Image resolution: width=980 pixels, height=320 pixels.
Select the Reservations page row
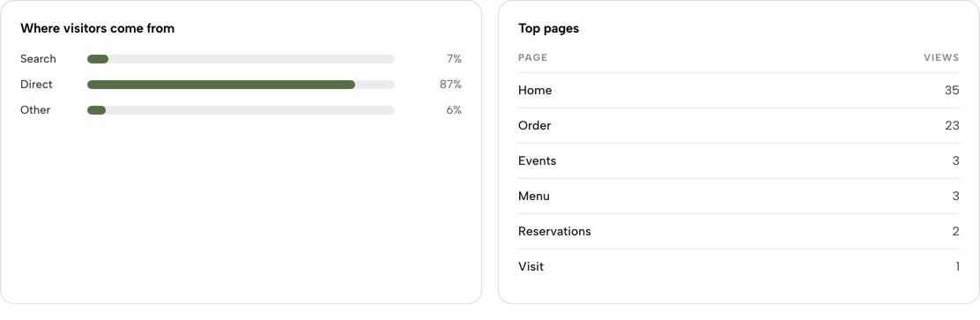[x=739, y=231]
